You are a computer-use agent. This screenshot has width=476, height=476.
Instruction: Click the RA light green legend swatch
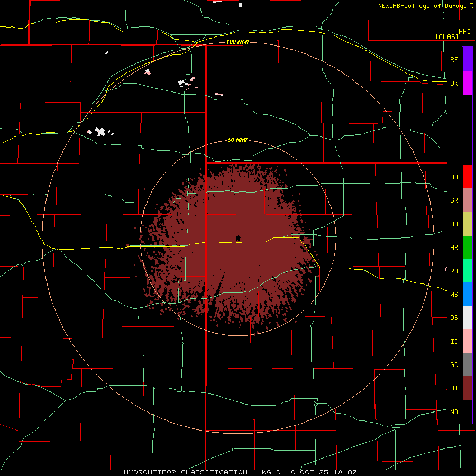467,271
